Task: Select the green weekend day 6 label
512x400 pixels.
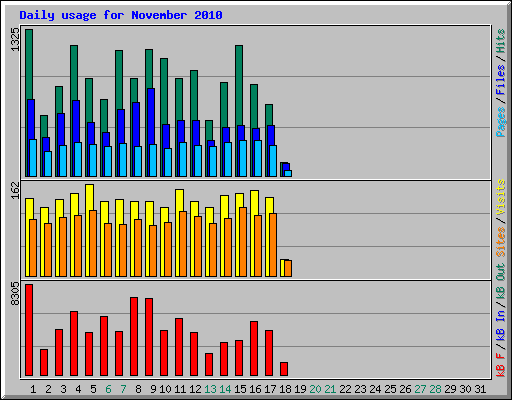Action: point(108,389)
